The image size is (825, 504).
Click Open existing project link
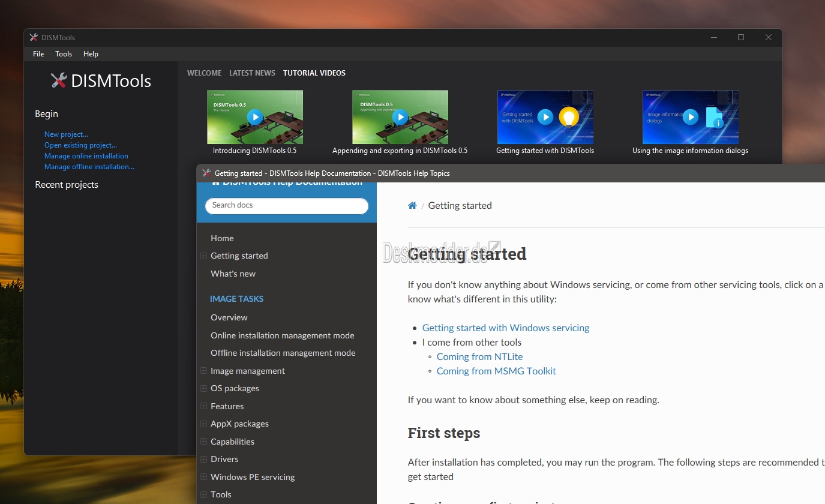[80, 145]
